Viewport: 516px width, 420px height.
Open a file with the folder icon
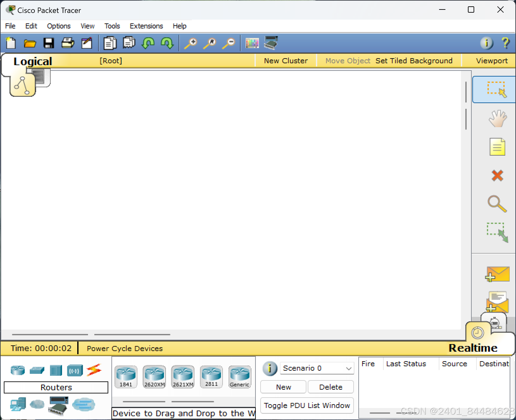click(x=30, y=43)
